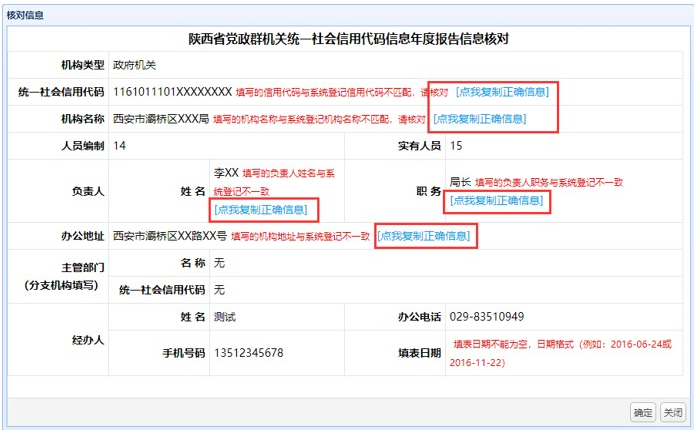Click the 经办人 name value 测试
This screenshot has height=430, width=695.
pos(225,317)
